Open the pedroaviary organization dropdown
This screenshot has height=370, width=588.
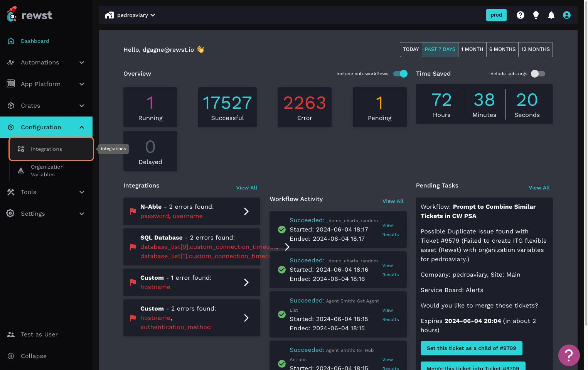coord(130,15)
